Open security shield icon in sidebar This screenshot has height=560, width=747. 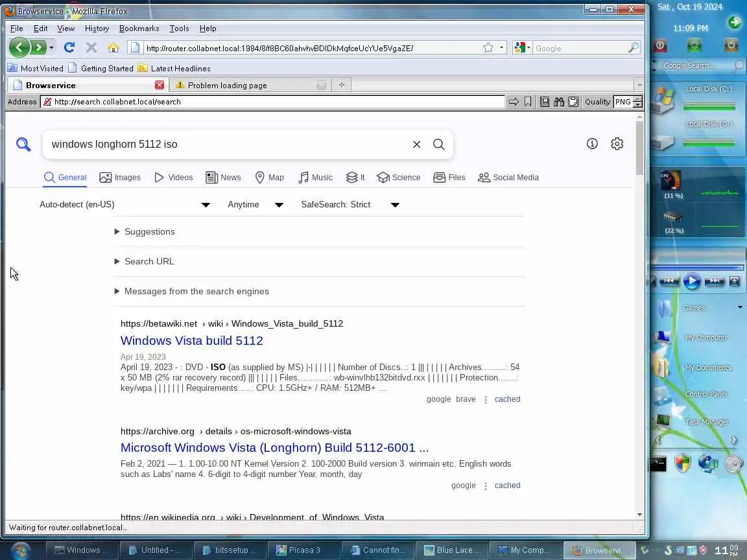click(683, 463)
